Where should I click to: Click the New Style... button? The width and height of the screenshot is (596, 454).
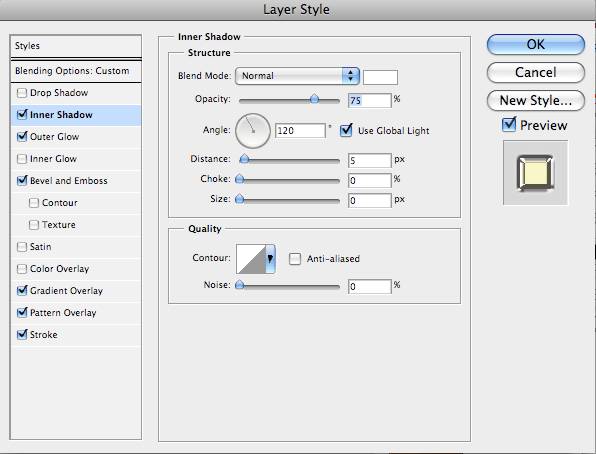pyautogui.click(x=536, y=100)
